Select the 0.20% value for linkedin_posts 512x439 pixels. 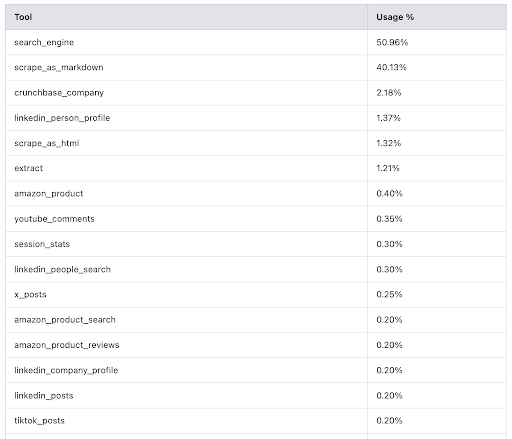(x=389, y=396)
